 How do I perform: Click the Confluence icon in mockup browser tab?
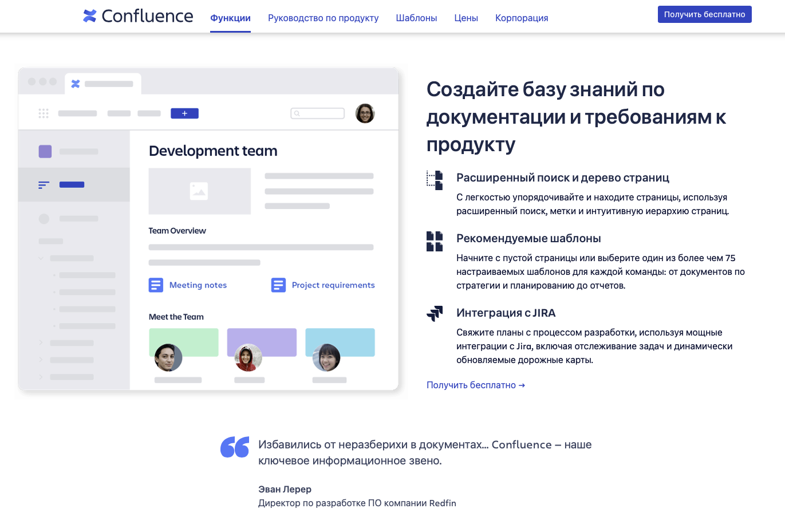coord(75,84)
